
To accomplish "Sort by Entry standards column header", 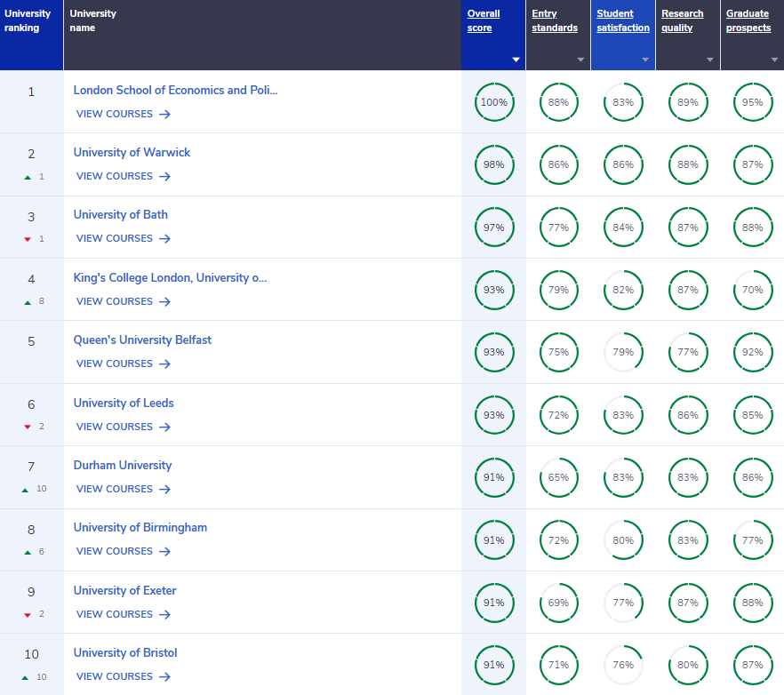I will (x=555, y=20).
